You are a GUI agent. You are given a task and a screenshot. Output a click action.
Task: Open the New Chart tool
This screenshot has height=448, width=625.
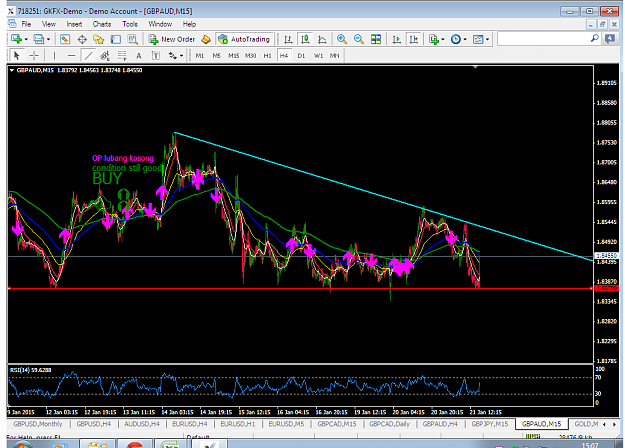coord(16,39)
